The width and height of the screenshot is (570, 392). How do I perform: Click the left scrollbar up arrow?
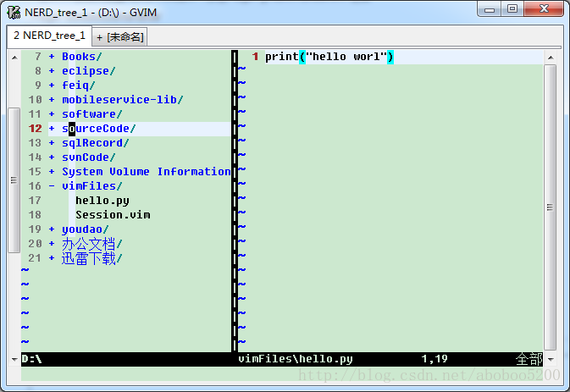14,58
